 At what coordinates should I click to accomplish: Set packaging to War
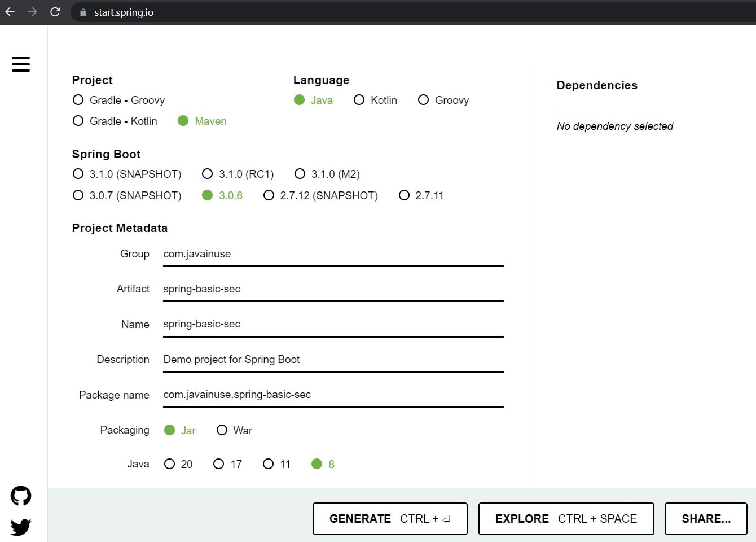tap(234, 430)
